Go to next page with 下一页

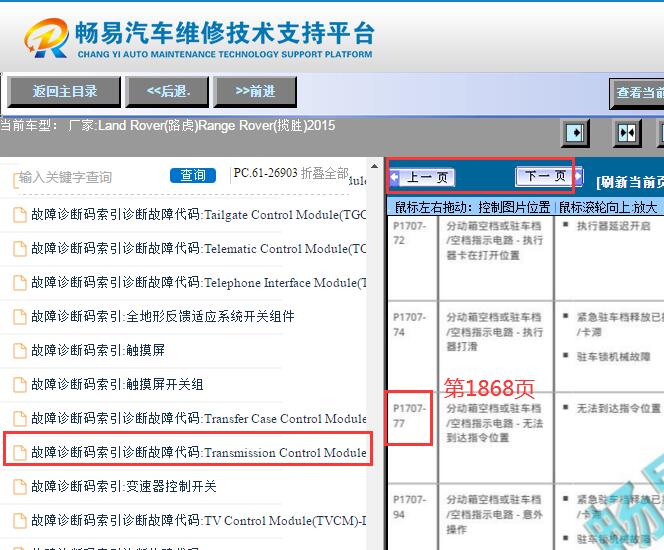[x=549, y=176]
